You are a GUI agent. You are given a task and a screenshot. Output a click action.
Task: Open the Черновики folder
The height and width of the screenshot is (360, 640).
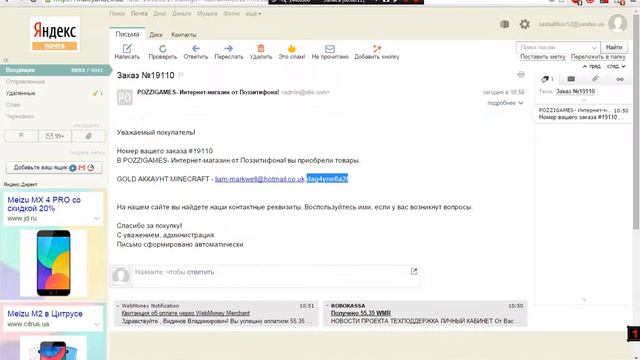20,116
